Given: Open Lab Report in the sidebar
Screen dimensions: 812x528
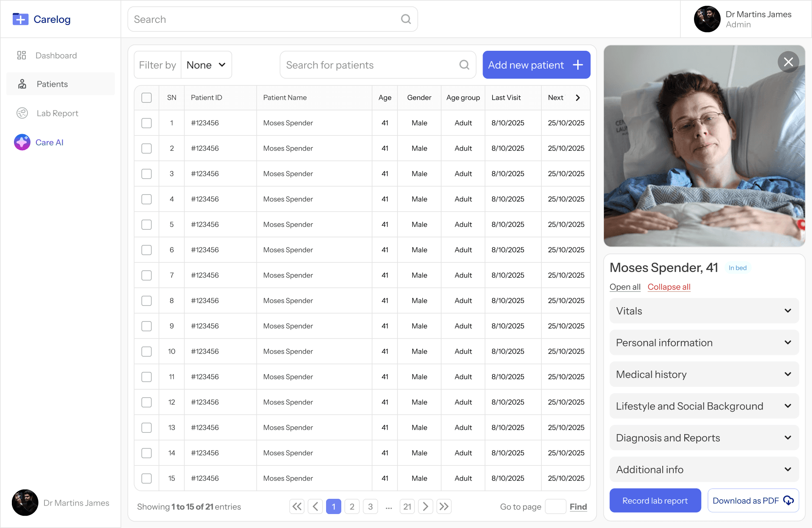Looking at the screenshot, I should (57, 113).
